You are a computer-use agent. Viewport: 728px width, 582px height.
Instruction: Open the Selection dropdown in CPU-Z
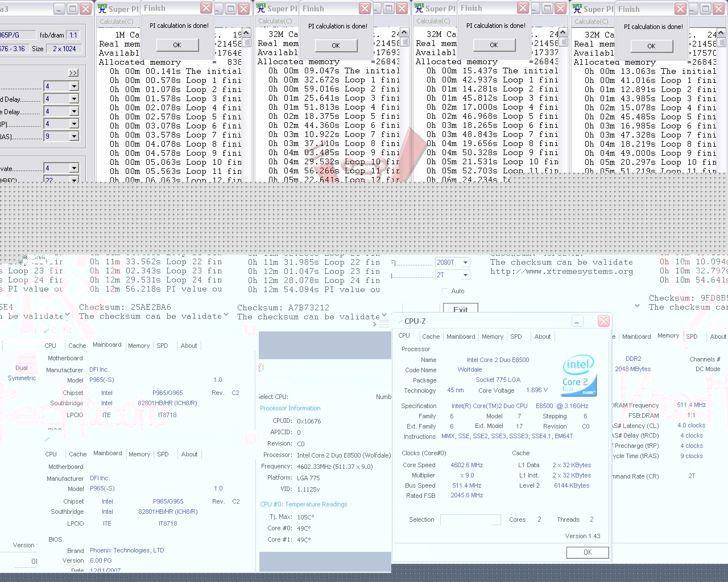coord(470,519)
